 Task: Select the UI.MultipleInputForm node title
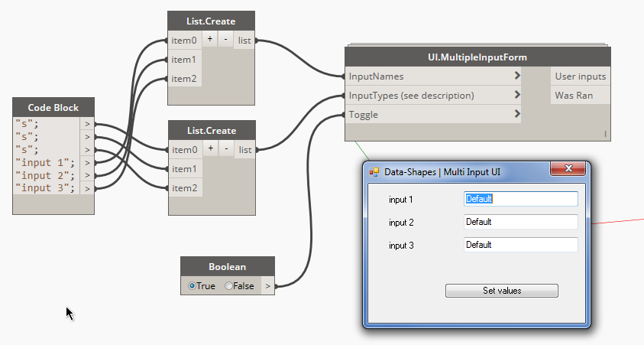[x=477, y=57]
